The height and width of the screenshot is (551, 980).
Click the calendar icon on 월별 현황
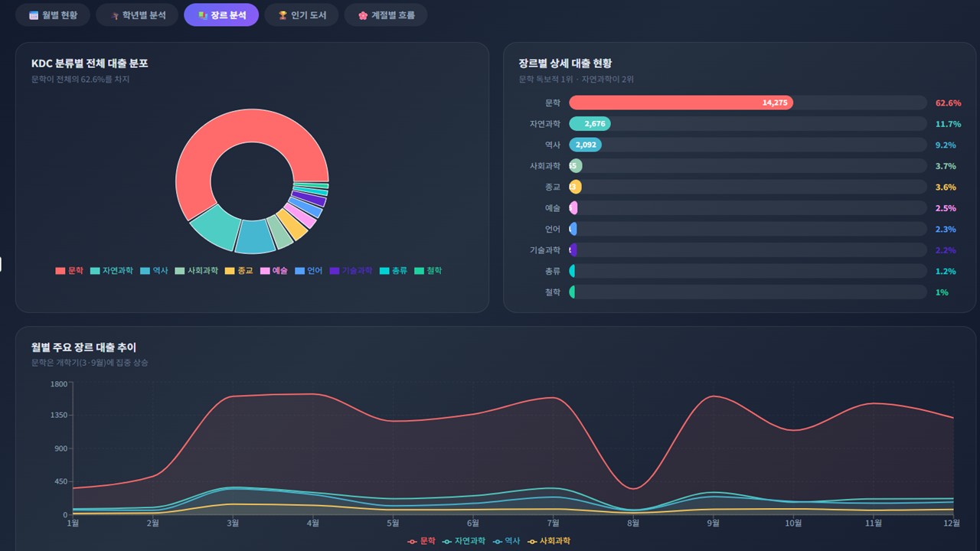pyautogui.click(x=34, y=15)
